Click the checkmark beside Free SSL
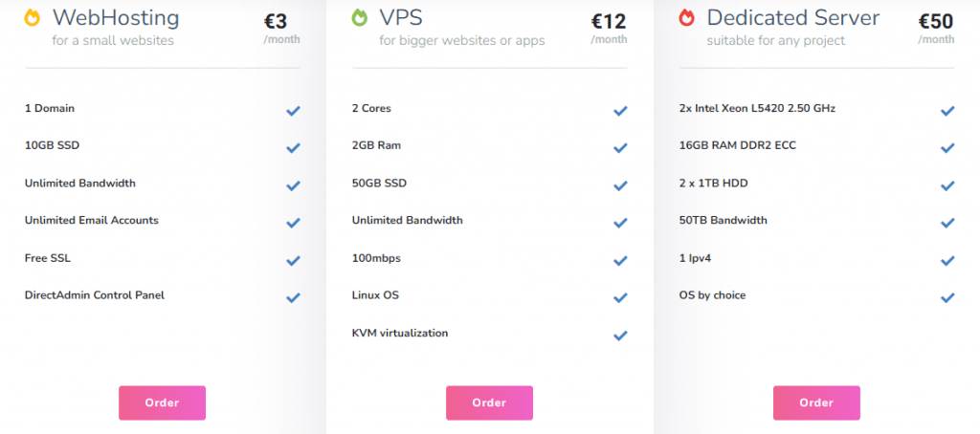The width and height of the screenshot is (980, 434). (x=293, y=260)
